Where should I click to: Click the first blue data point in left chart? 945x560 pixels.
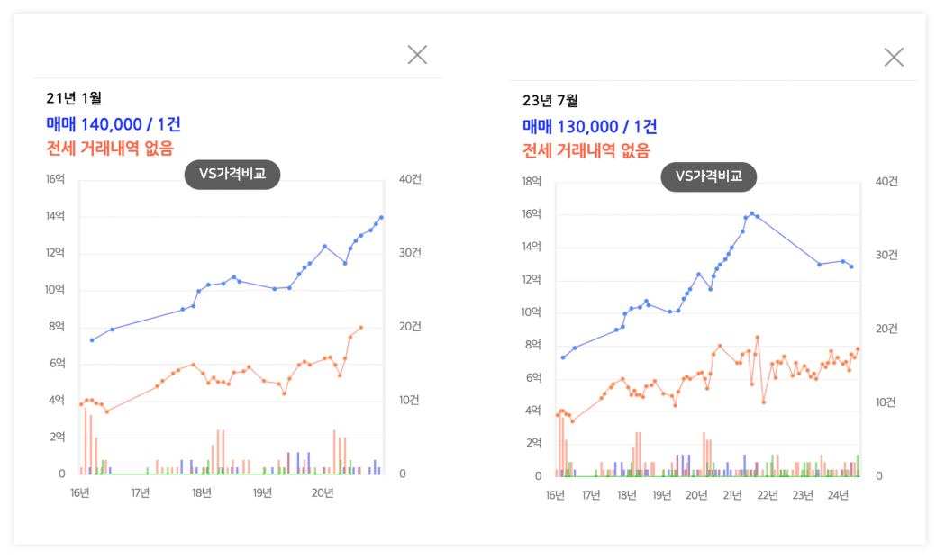coord(92,340)
